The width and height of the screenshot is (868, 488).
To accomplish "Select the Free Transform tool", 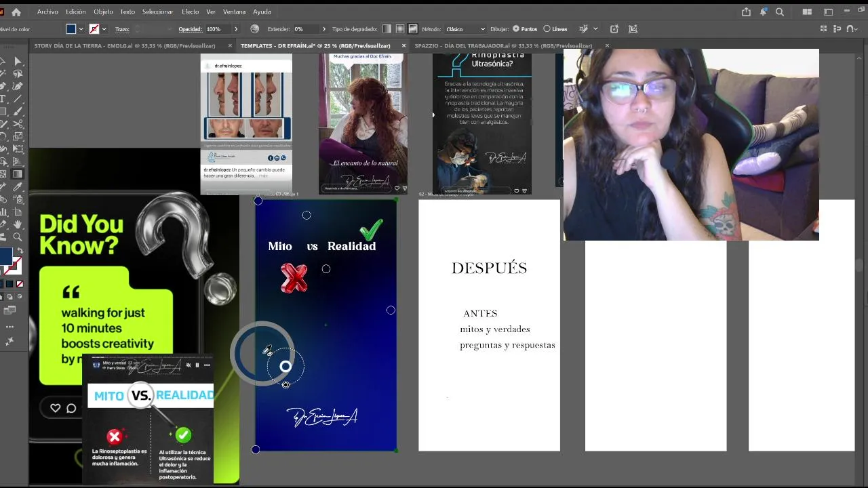I will click(18, 148).
